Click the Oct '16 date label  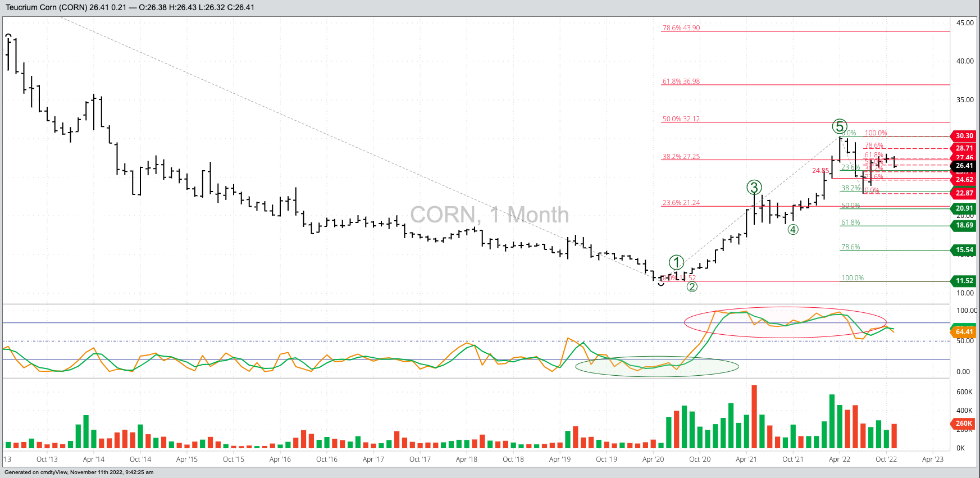[327, 459]
